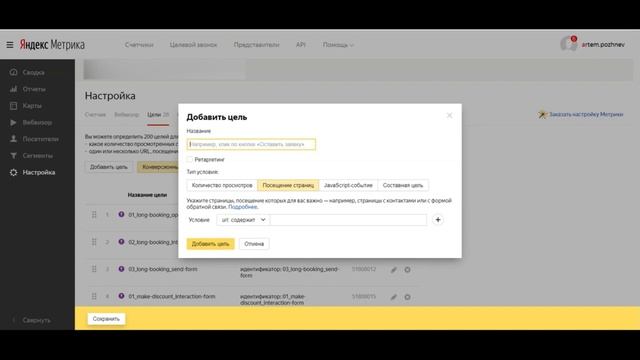
Task: Open the url: содержит condition dropdown
Action: (243, 220)
